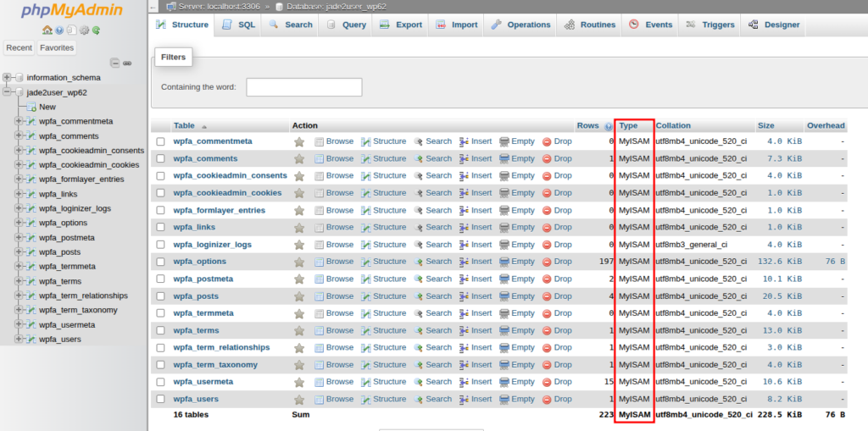Tick the wpfa_posts row checkbox
Viewport: 868px width, 431px height.
pyautogui.click(x=160, y=296)
